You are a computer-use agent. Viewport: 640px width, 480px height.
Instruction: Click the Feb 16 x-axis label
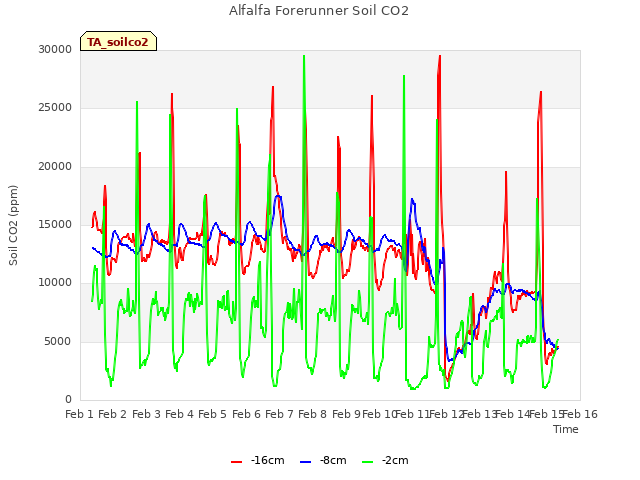tap(580, 415)
